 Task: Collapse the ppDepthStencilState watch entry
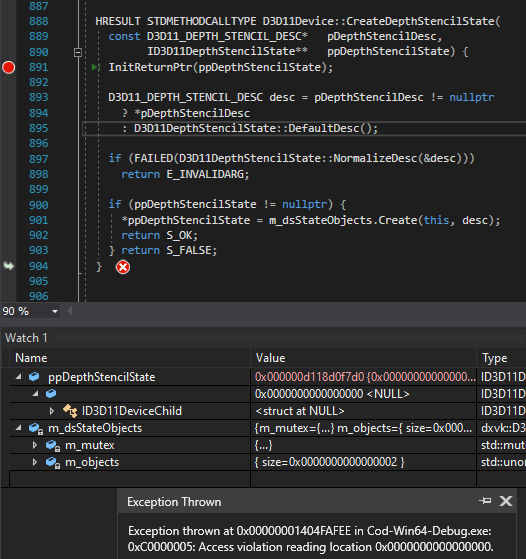tap(18, 376)
